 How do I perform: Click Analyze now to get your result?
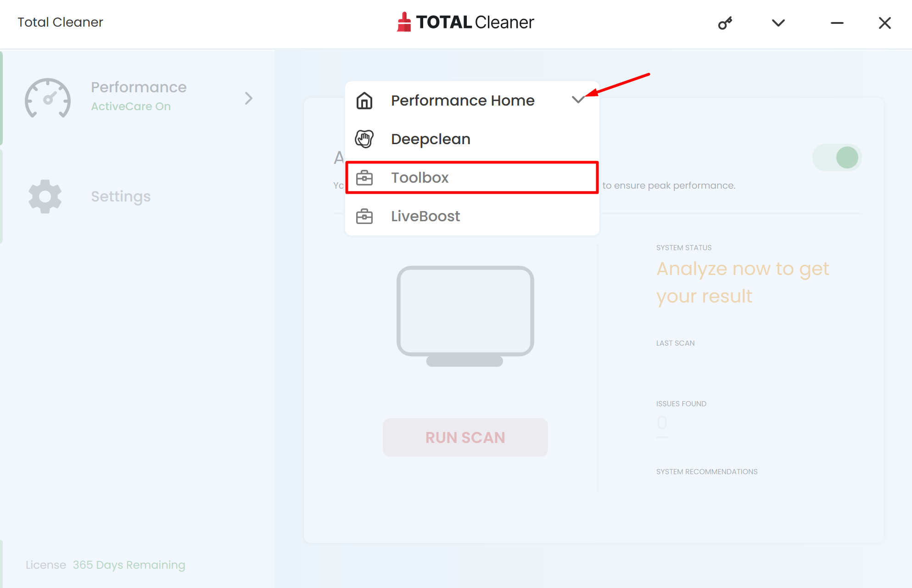(743, 283)
